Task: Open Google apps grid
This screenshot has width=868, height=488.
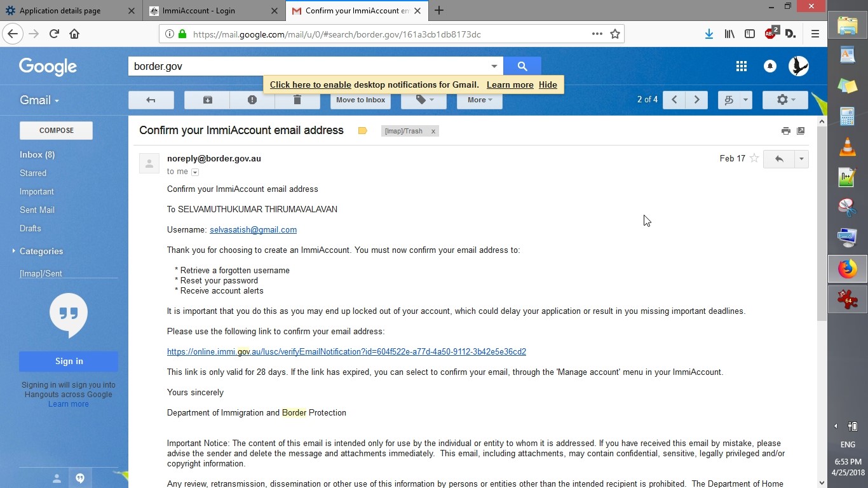Action: click(741, 66)
